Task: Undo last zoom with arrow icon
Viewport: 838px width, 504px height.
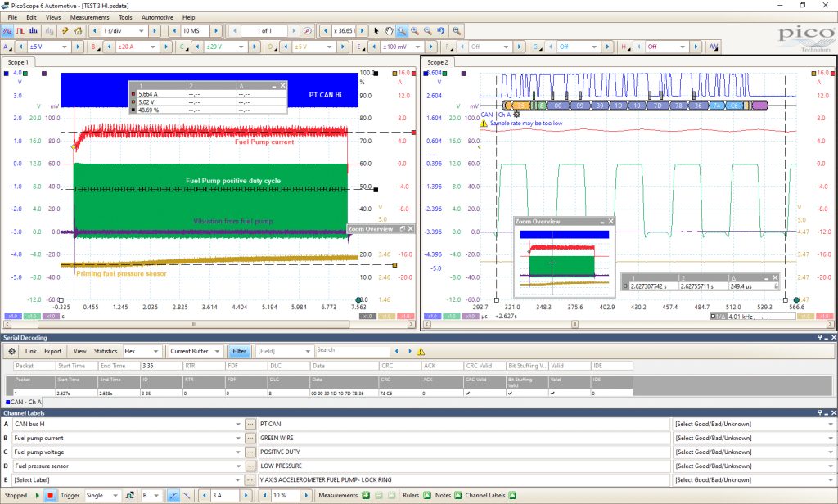Action: 441,31
